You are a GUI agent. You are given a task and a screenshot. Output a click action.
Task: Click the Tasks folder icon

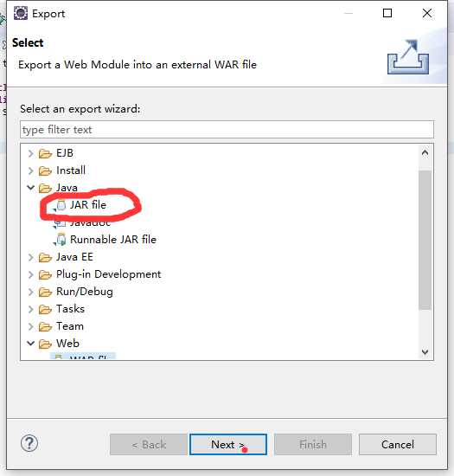tap(45, 309)
